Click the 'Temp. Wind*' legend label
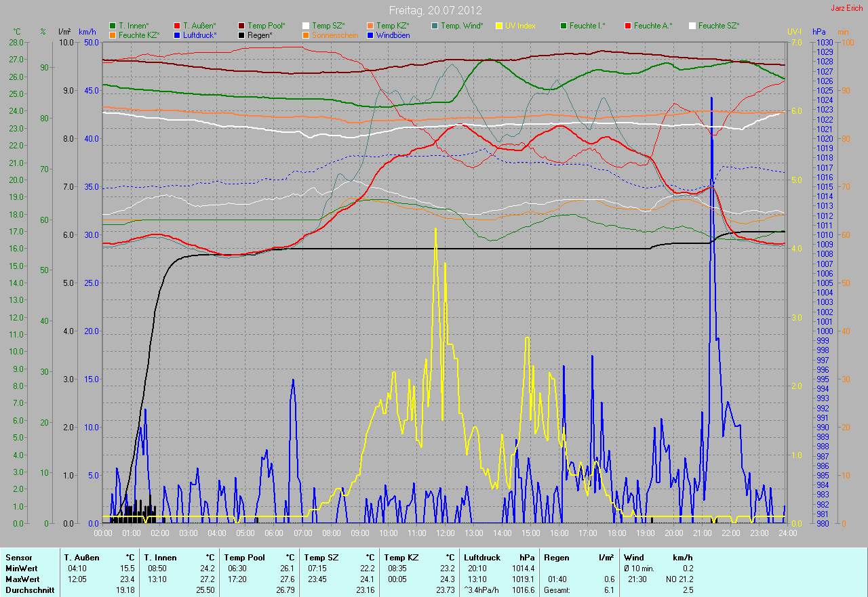Screen dimensions: 868x597 pyautogui.click(x=462, y=26)
